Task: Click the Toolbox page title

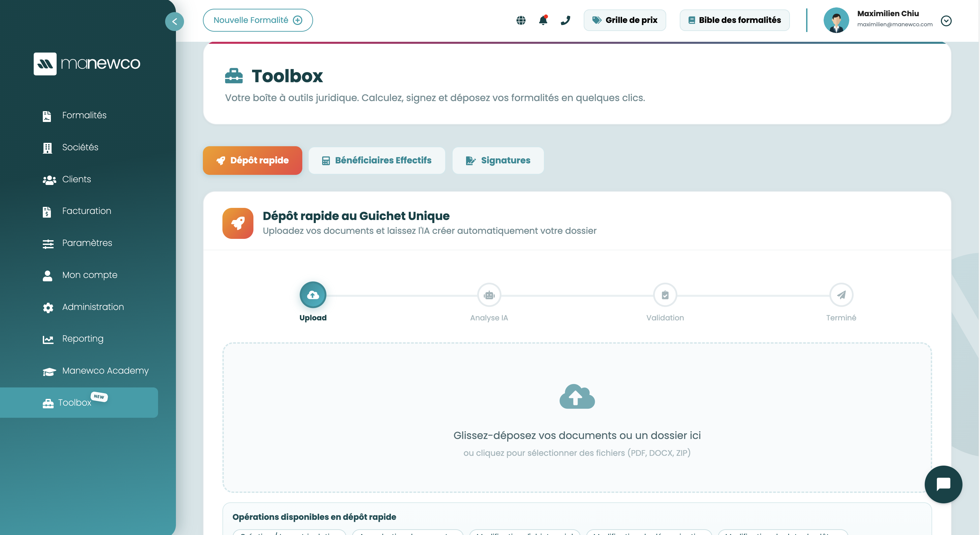Action: point(287,76)
